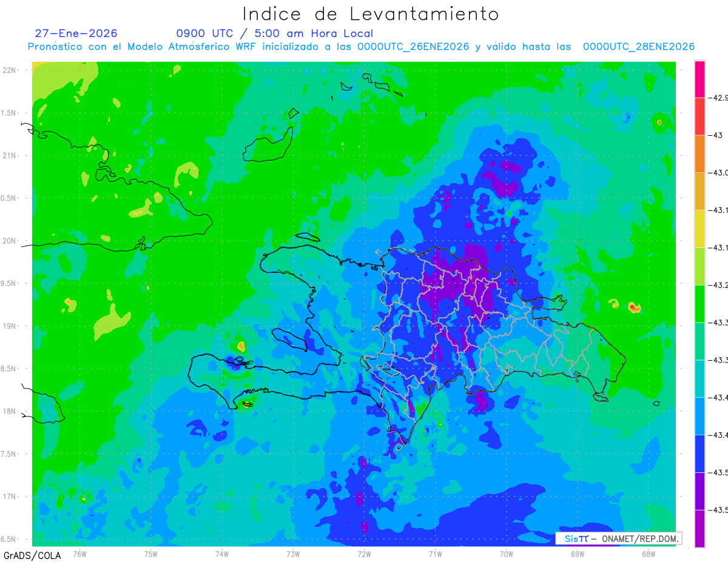The width and height of the screenshot is (728, 562).
Task: Click the 'Pronóstico con el Modelo Atmósferico WRF' description line
Action: [361, 47]
